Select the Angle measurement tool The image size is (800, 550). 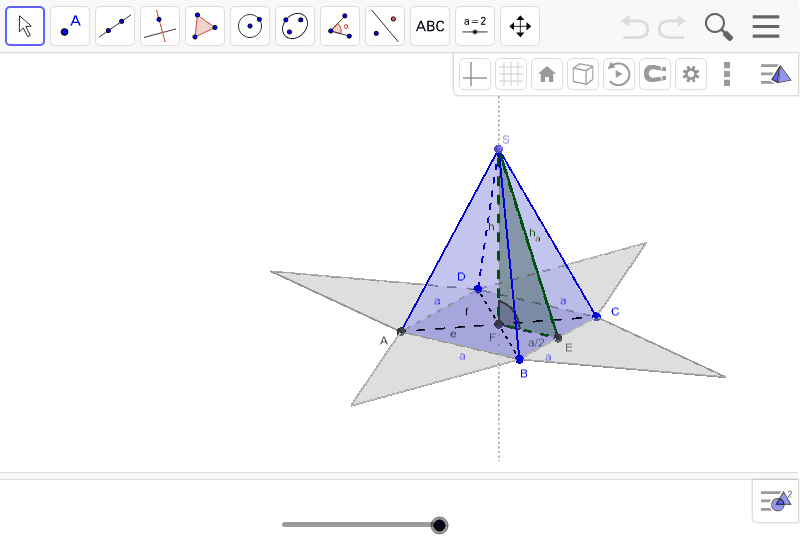point(340,26)
